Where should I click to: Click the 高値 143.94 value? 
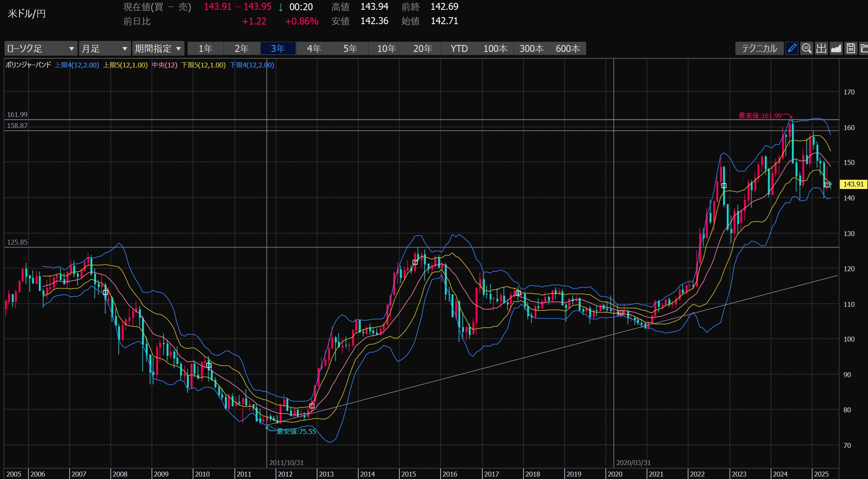click(374, 7)
